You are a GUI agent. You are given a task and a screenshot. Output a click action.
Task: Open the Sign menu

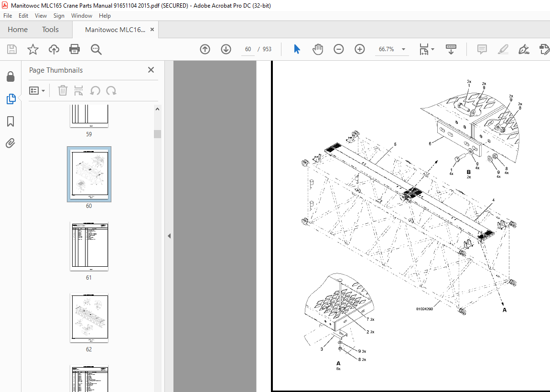[x=59, y=16]
